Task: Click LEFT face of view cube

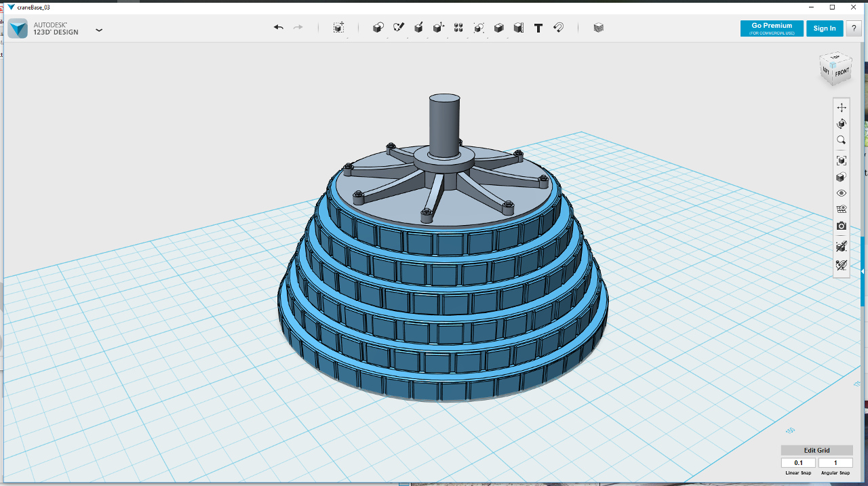Action: click(826, 70)
